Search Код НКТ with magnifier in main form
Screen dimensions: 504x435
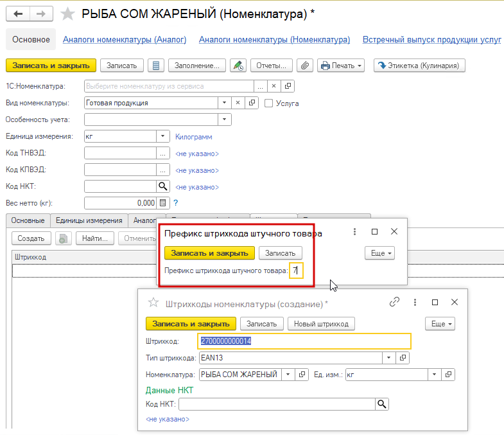click(163, 186)
